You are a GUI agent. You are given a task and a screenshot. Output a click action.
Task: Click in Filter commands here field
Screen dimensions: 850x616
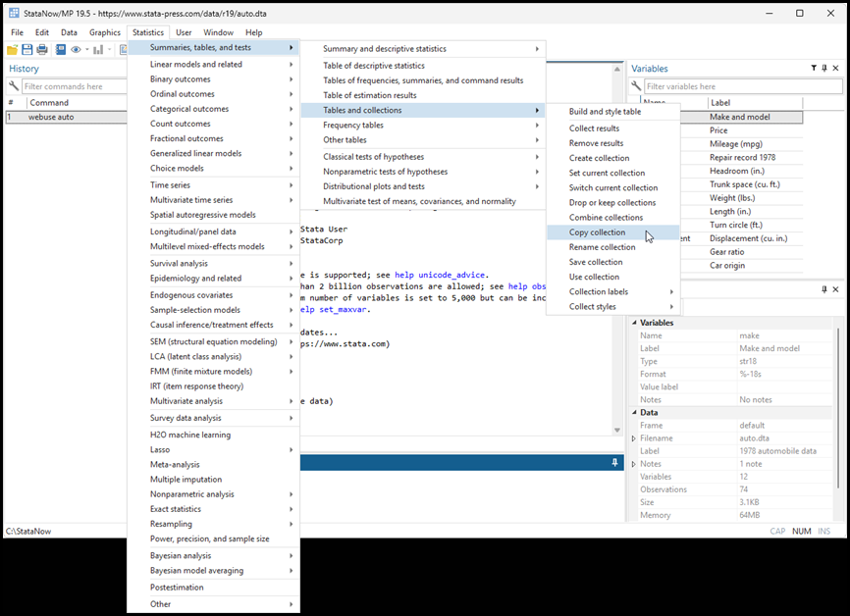pyautogui.click(x=75, y=86)
